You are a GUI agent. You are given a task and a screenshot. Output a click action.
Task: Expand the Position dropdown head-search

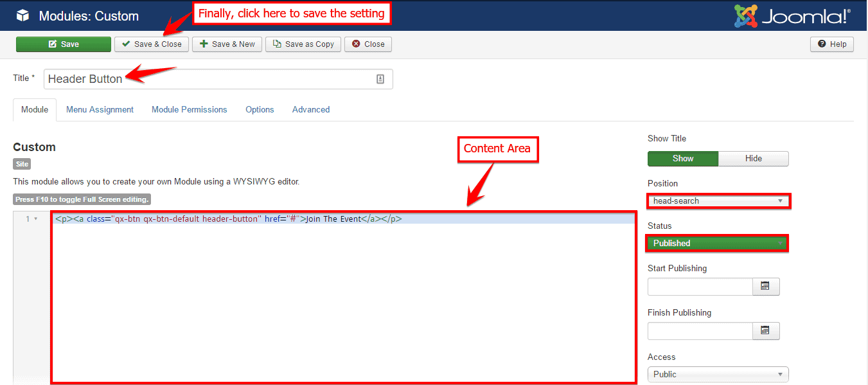coord(718,201)
